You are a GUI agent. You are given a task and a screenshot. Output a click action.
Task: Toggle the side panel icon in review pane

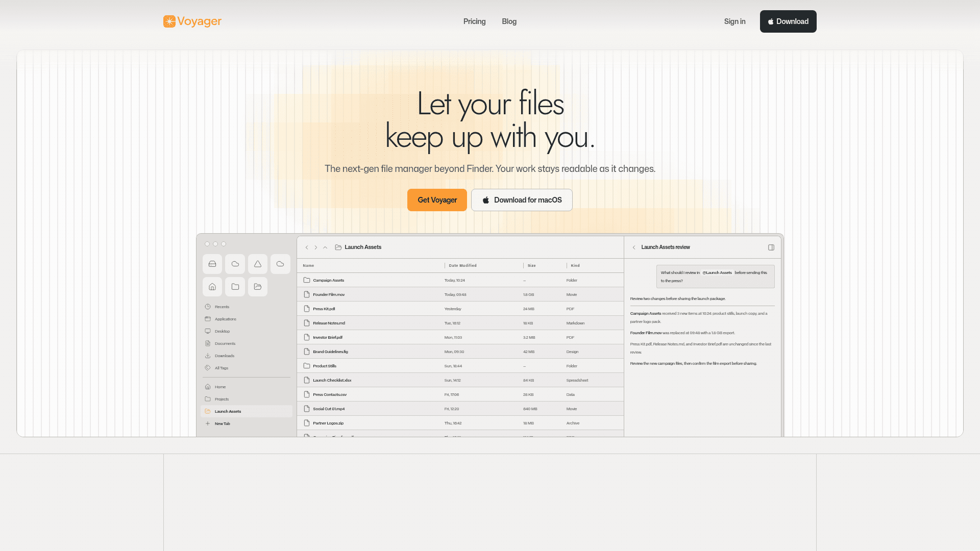[x=771, y=247]
